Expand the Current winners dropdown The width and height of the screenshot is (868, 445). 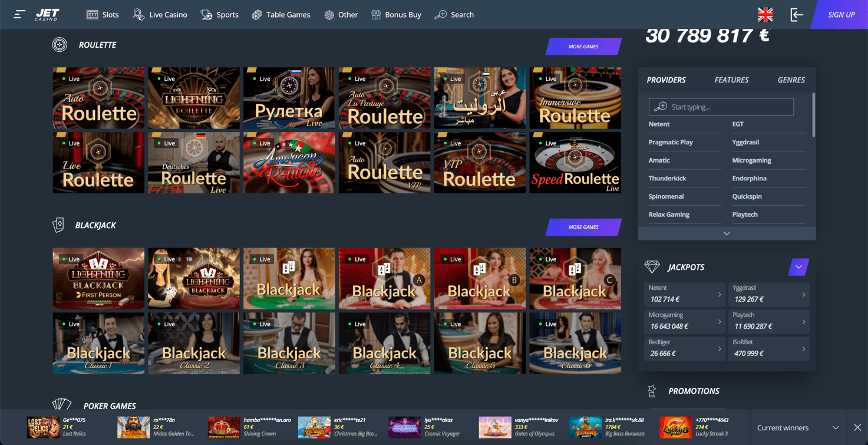click(x=836, y=428)
